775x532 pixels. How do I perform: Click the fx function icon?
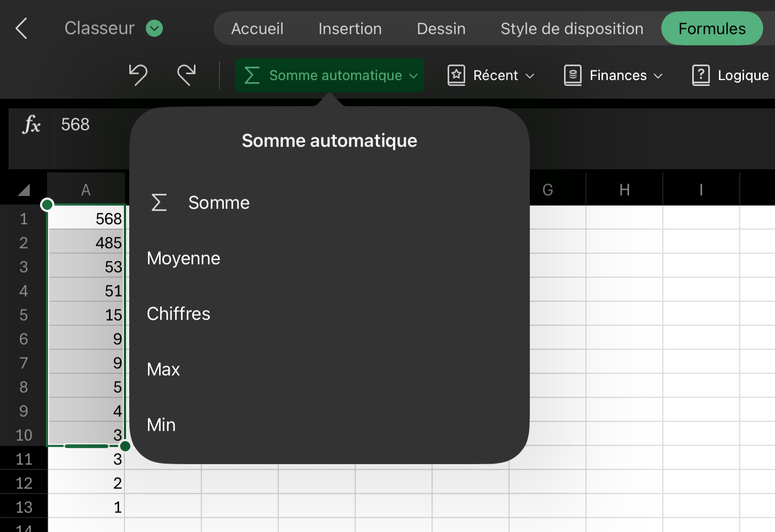click(32, 124)
